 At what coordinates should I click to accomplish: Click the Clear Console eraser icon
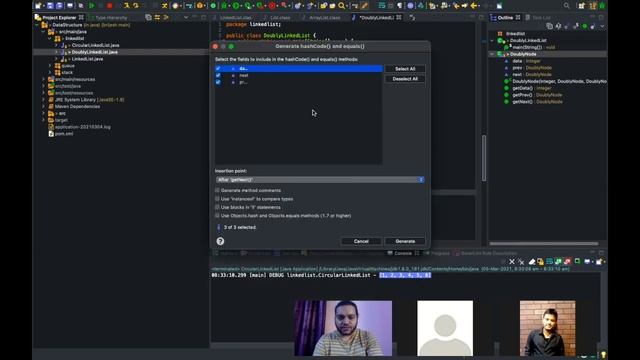point(532,262)
